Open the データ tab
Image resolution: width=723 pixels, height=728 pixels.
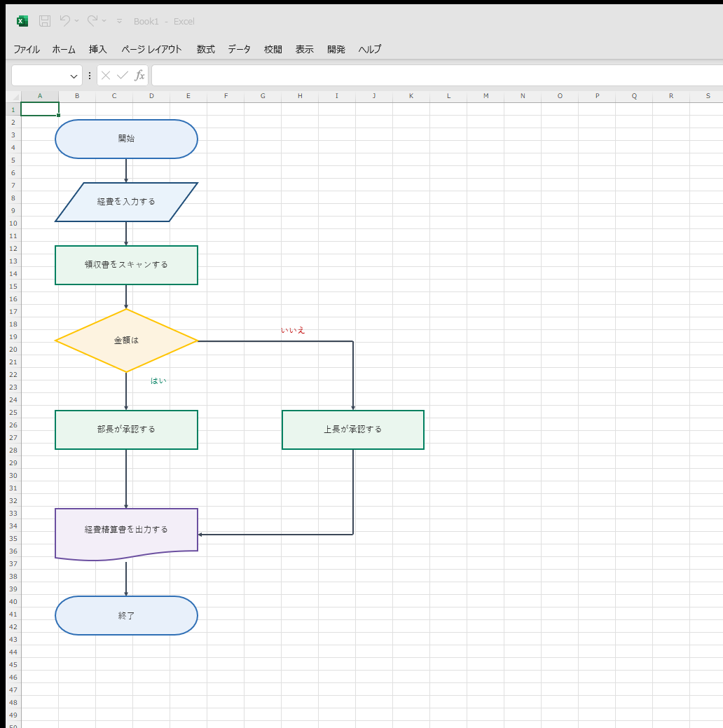click(239, 49)
